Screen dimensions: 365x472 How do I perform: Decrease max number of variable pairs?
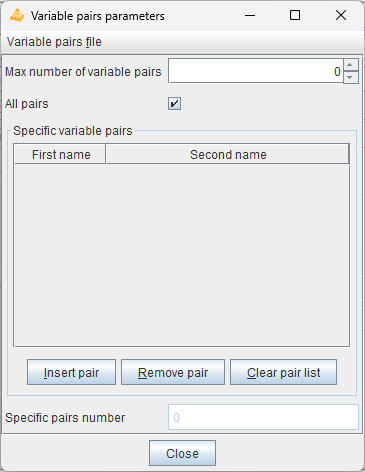coord(351,77)
